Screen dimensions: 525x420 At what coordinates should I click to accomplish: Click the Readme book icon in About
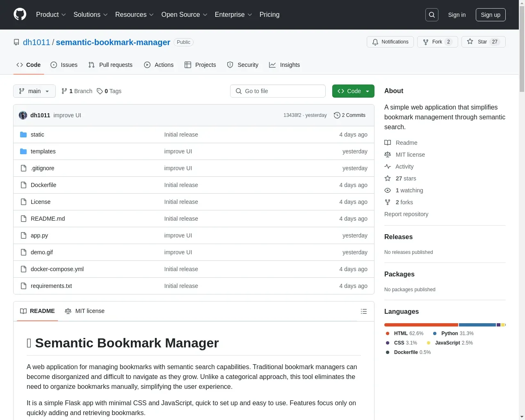388,143
